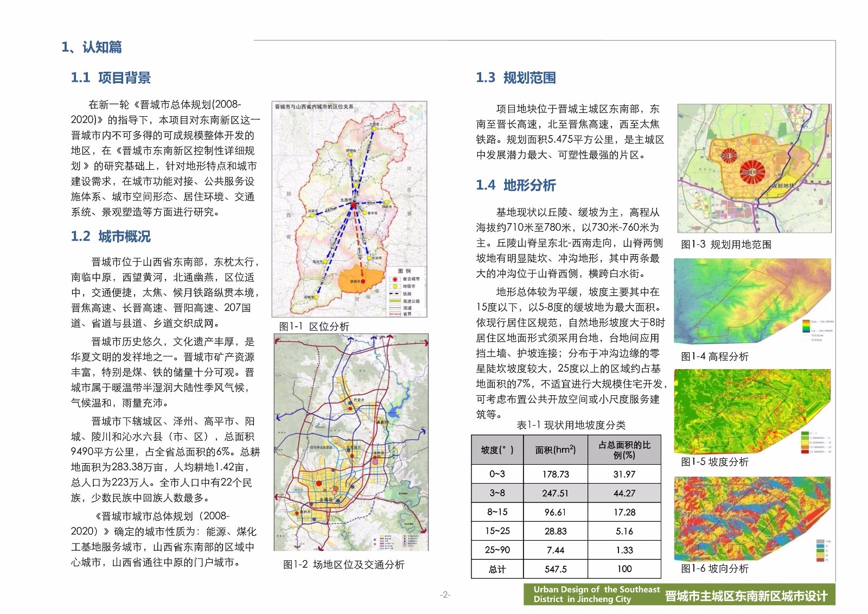868x614 pixels.
Task: Open the 场地区位及交通分析 map image
Action: (x=351, y=442)
